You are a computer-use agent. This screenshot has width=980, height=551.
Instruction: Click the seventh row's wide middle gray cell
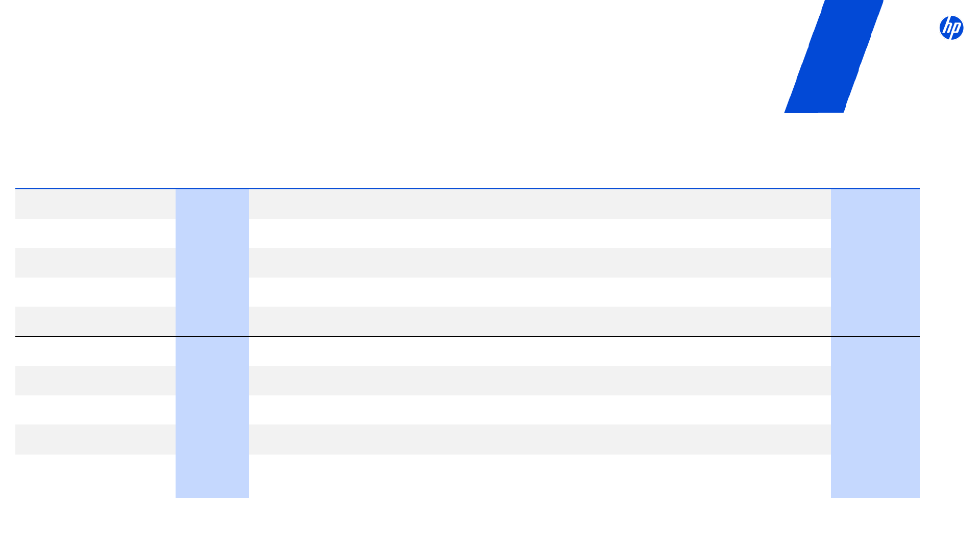tap(540, 381)
